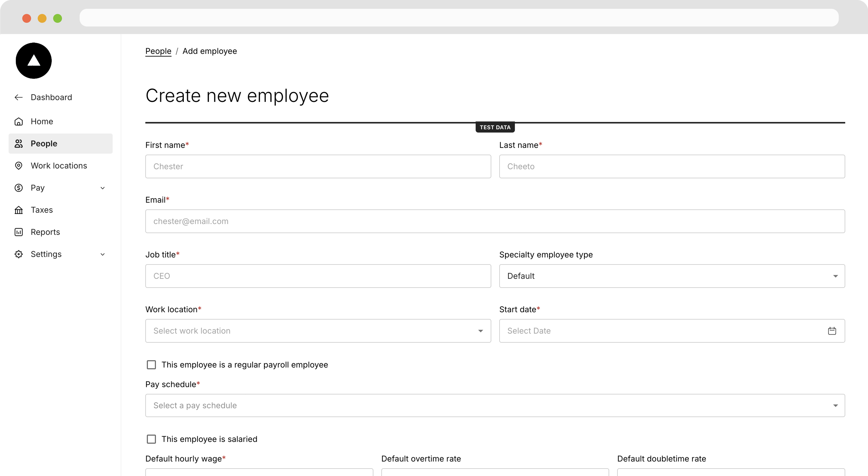Viewport: 868px width, 476px height.
Task: Click the 'Pay schedule' field label
Action: [x=172, y=384]
